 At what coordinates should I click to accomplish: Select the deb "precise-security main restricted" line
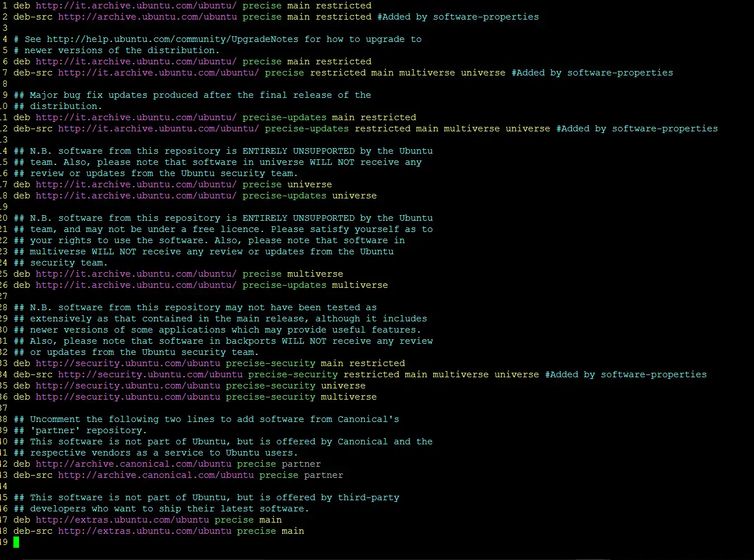[209, 363]
